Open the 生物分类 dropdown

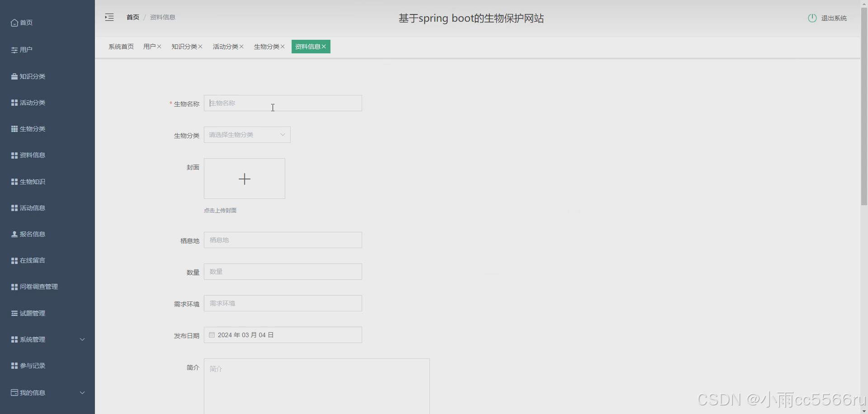tap(247, 135)
